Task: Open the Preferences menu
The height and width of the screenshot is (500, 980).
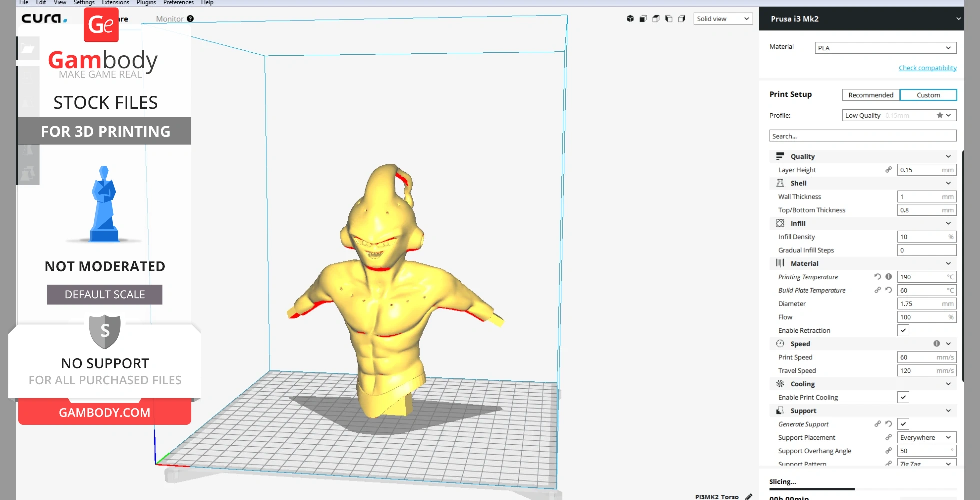Action: pyautogui.click(x=178, y=3)
